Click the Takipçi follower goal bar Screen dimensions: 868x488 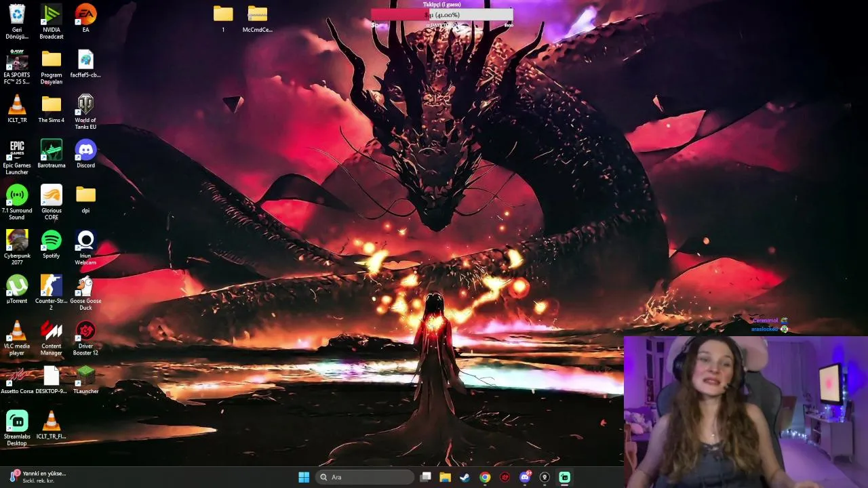(442, 15)
